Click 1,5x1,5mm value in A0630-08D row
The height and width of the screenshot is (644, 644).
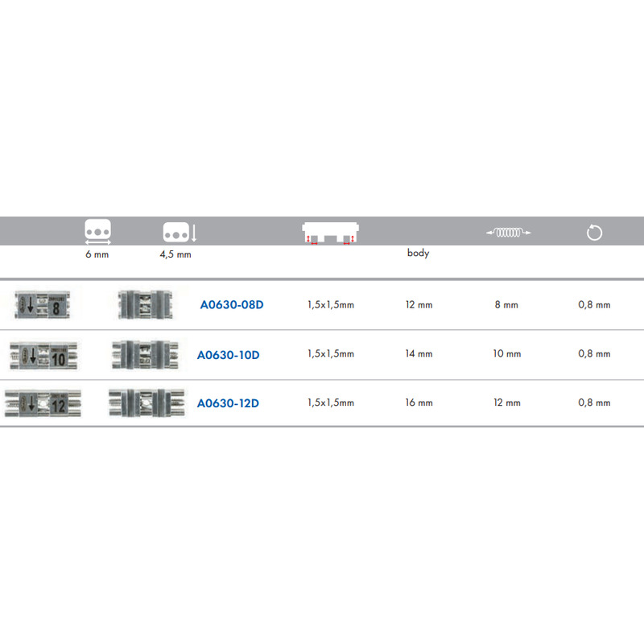(331, 305)
